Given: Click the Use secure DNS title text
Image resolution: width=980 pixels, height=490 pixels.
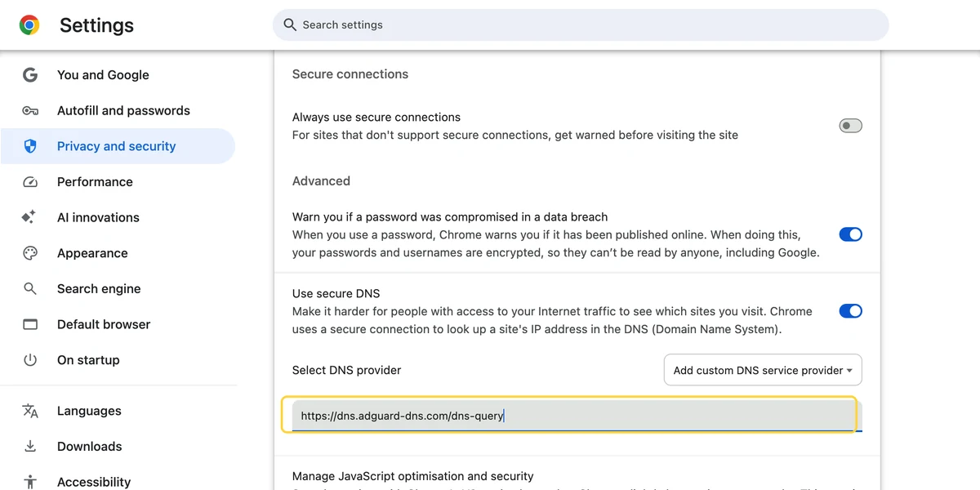Looking at the screenshot, I should (x=336, y=293).
